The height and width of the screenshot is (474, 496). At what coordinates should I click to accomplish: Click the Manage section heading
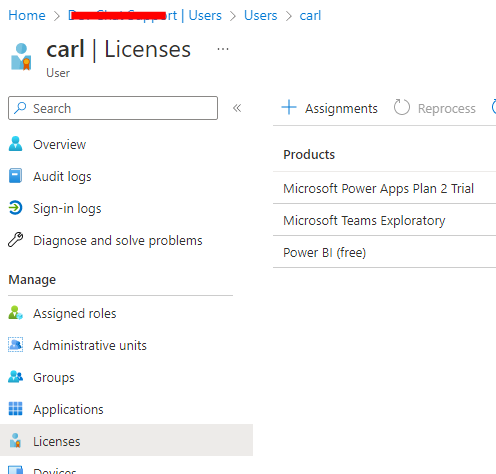[x=32, y=279]
